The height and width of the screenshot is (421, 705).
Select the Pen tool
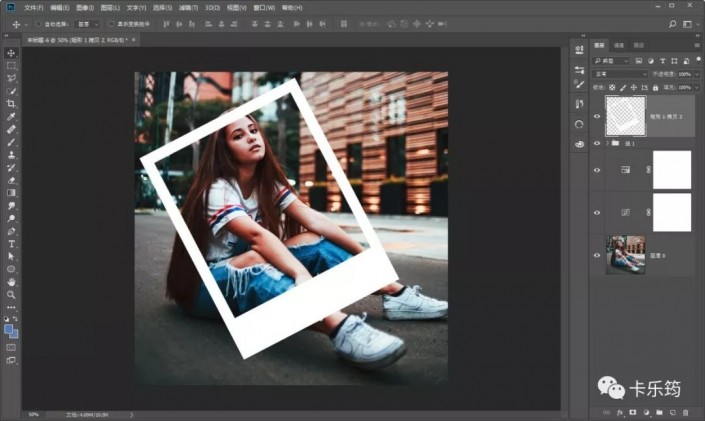point(11,231)
